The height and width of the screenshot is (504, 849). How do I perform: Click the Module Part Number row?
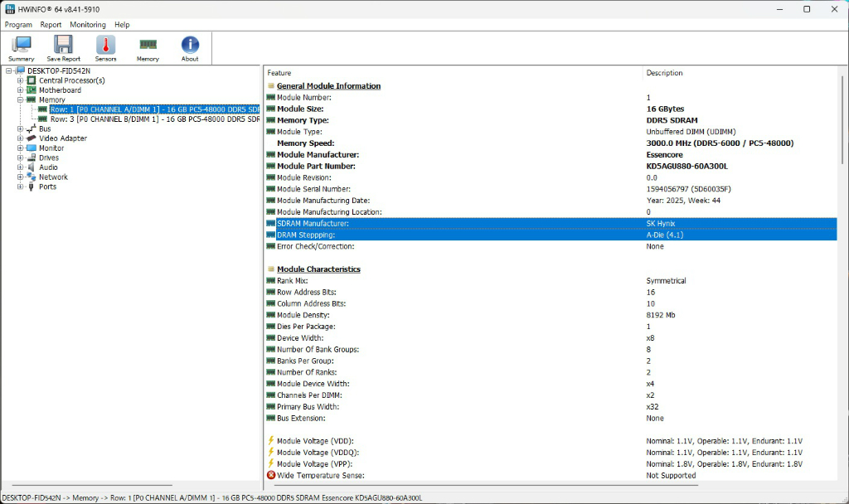click(x=551, y=166)
